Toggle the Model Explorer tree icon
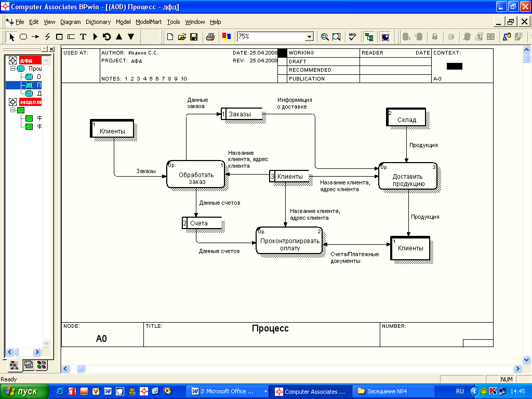The height and width of the screenshot is (399, 532). (x=369, y=37)
